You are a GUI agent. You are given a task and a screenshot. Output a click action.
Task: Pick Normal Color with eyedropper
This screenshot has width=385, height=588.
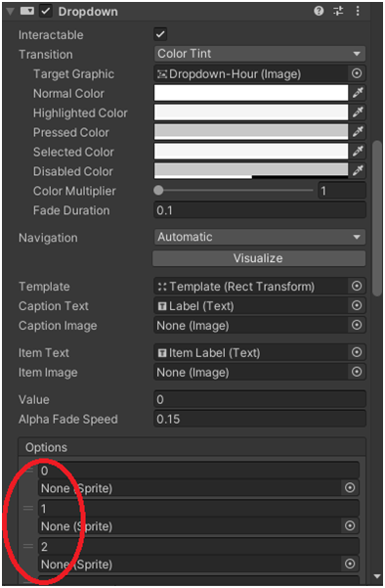(358, 93)
